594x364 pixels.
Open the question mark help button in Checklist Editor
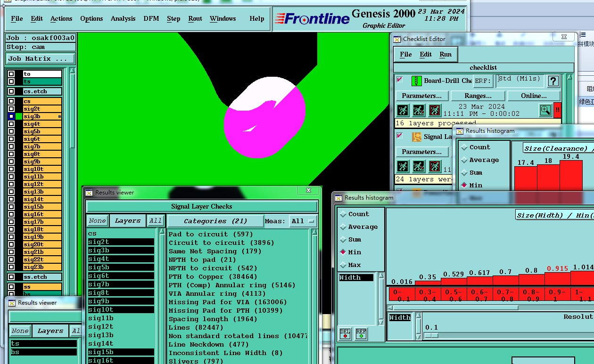553,81
